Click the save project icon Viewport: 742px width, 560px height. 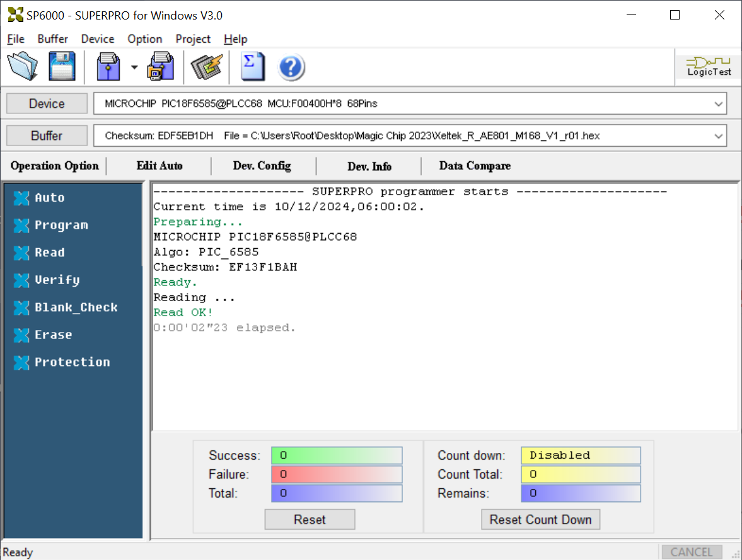tap(161, 66)
